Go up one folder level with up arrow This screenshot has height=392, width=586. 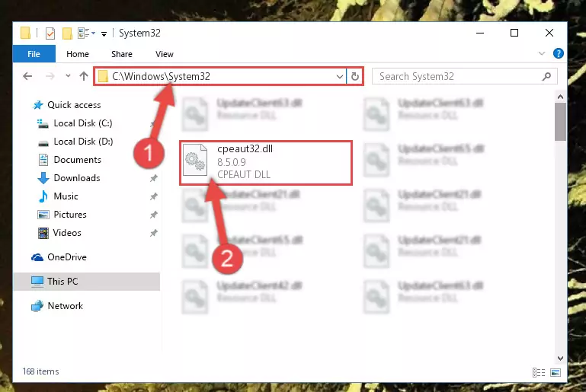coord(84,76)
